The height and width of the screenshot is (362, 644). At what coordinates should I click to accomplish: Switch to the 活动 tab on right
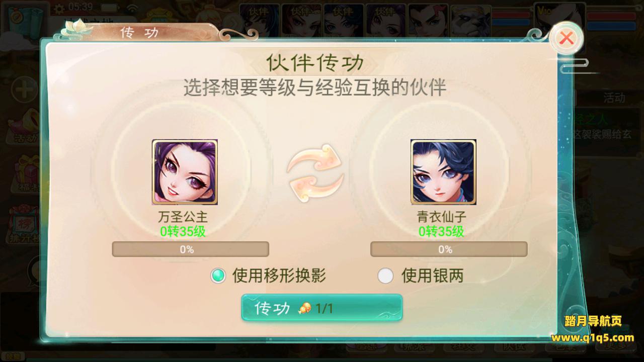click(x=614, y=98)
